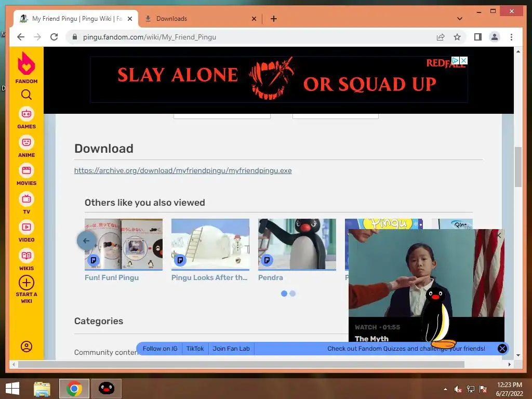Click the Redfall Slay Alone advertisement
The image size is (532, 399).
(278, 79)
